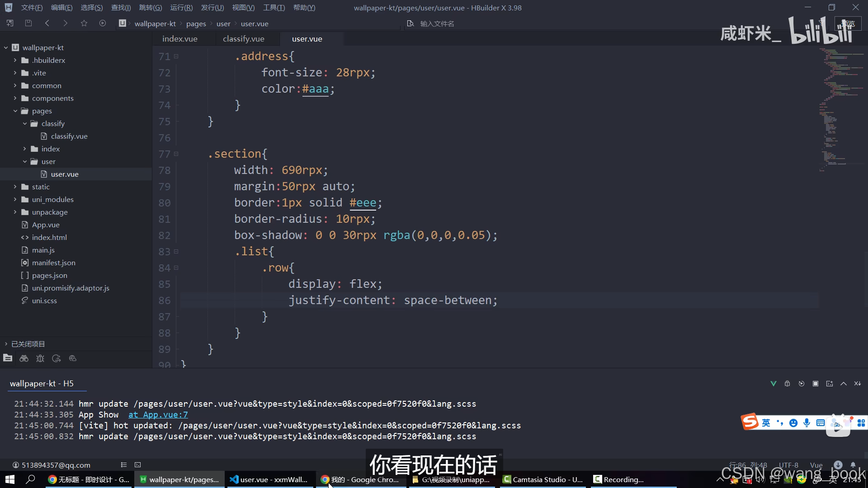Click the UTF-8 encoding in status bar
868x488 pixels.
pos(788,465)
